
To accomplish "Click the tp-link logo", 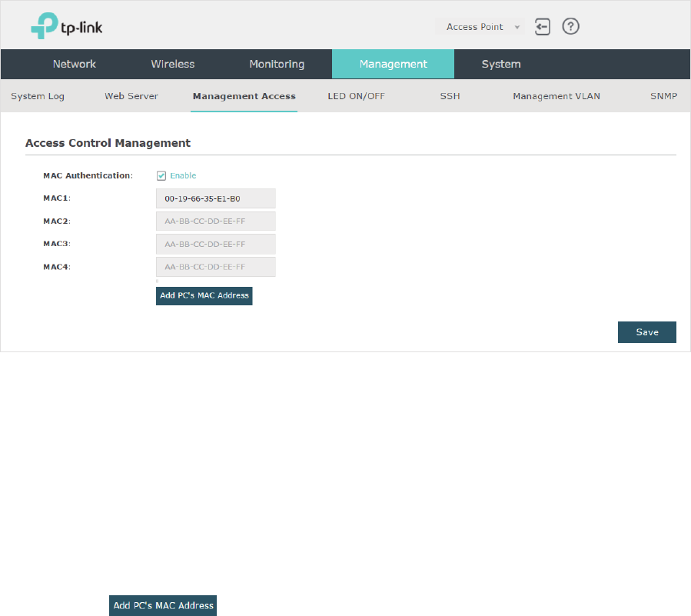I will click(x=67, y=25).
